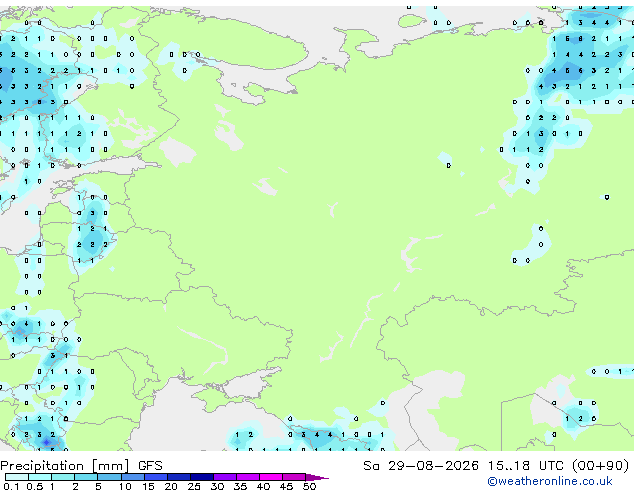Pick the 30–35 mm purple legend swatch
Image resolution: width=634 pixels, height=490 pixels.
coord(225,477)
